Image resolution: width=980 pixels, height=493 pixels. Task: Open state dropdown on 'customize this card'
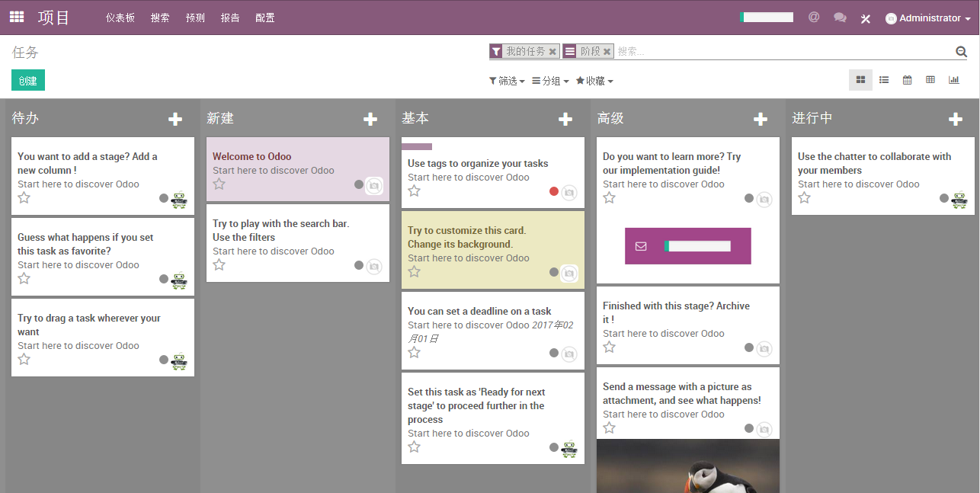click(x=554, y=272)
